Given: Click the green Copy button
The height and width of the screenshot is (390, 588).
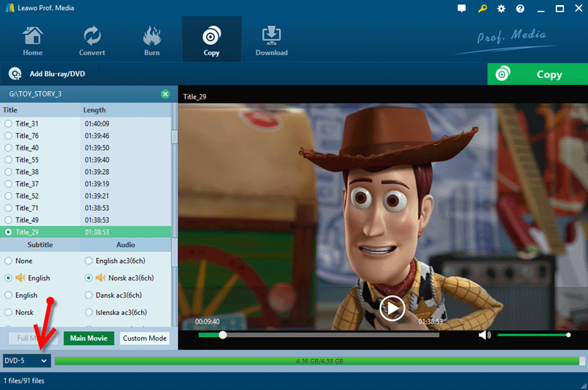Looking at the screenshot, I should pyautogui.click(x=537, y=74).
